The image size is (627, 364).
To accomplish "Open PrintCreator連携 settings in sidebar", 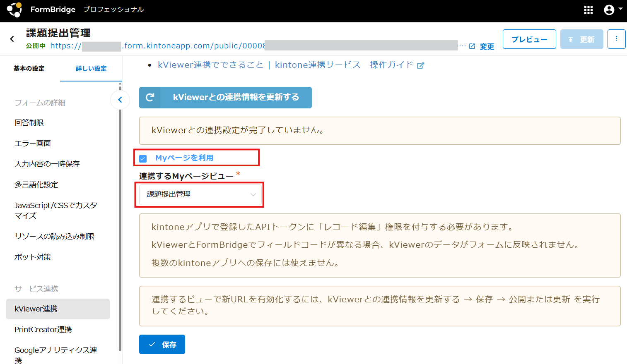I will click(x=43, y=330).
